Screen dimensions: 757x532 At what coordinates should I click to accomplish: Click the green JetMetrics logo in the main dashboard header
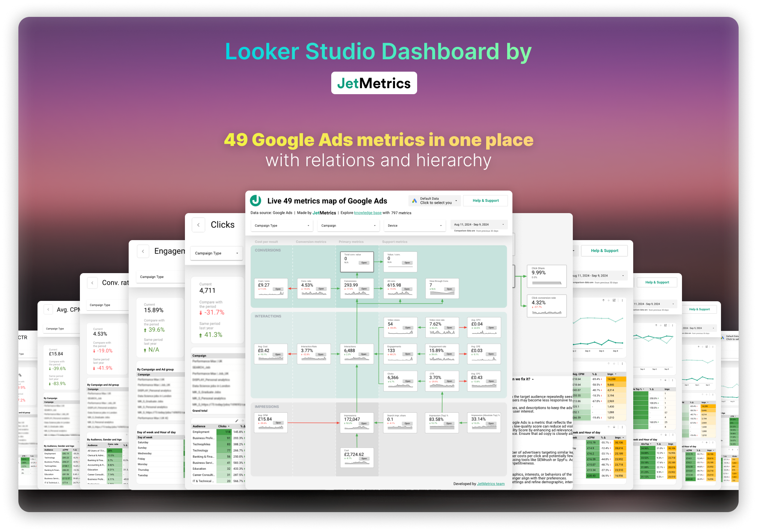point(256,201)
